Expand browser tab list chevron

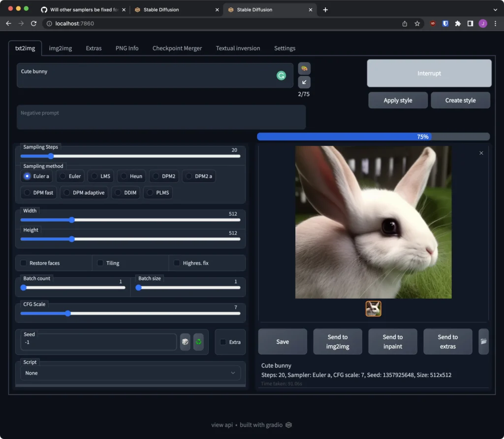(x=495, y=9)
